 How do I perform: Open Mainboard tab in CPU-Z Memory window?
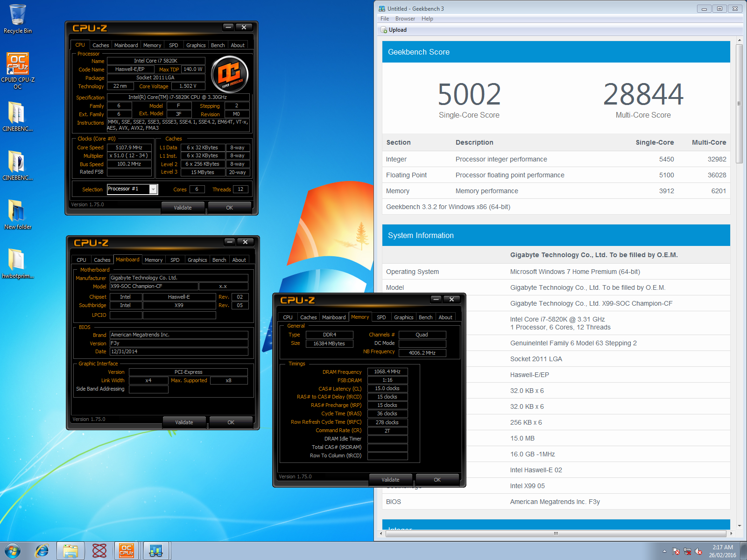pos(334,317)
